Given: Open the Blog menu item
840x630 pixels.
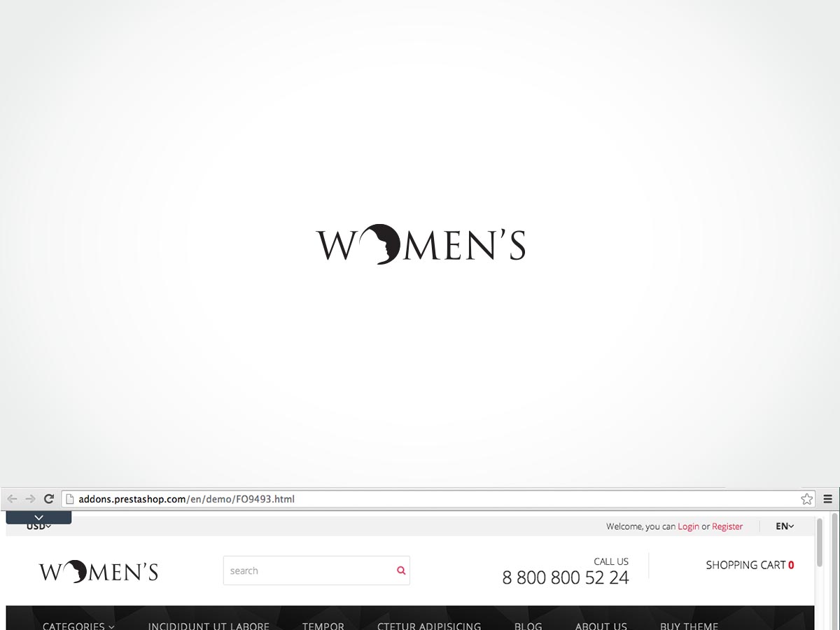Looking at the screenshot, I should click(x=528, y=626).
